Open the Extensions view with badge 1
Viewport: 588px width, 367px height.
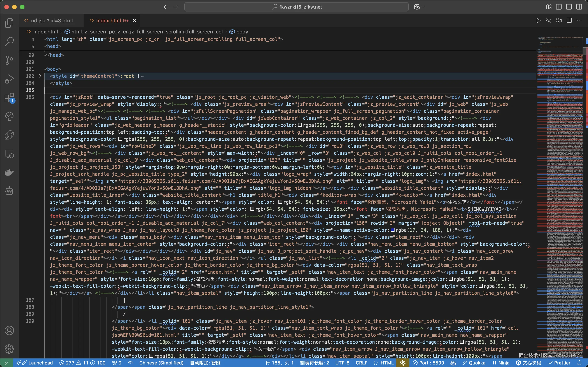[x=9, y=98]
